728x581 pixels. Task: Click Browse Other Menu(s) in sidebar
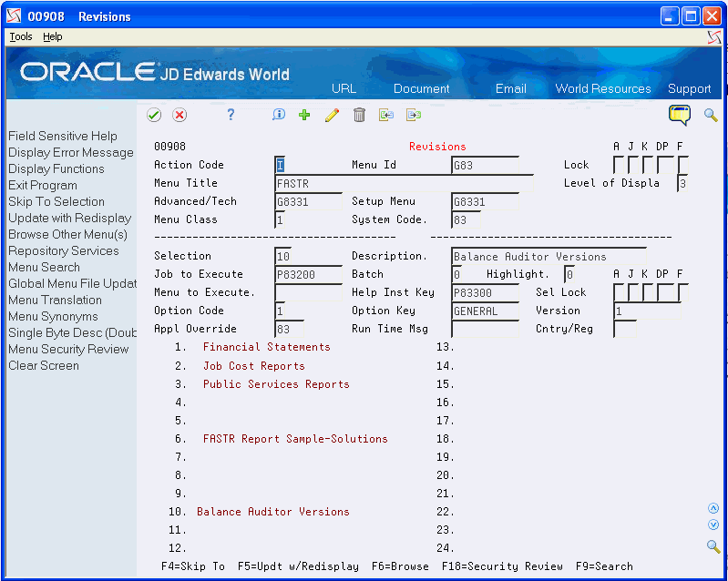coord(67,234)
